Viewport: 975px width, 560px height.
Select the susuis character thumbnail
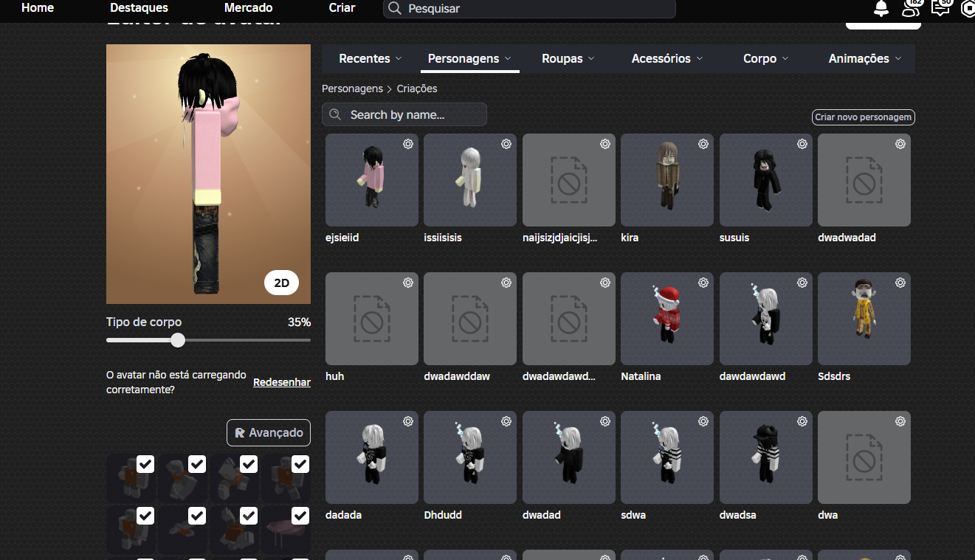coord(766,180)
